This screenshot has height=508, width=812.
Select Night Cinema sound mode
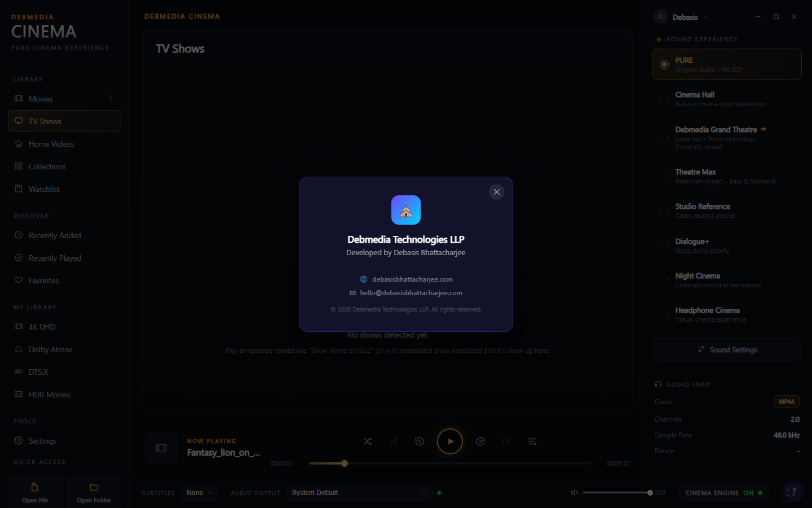coord(727,280)
